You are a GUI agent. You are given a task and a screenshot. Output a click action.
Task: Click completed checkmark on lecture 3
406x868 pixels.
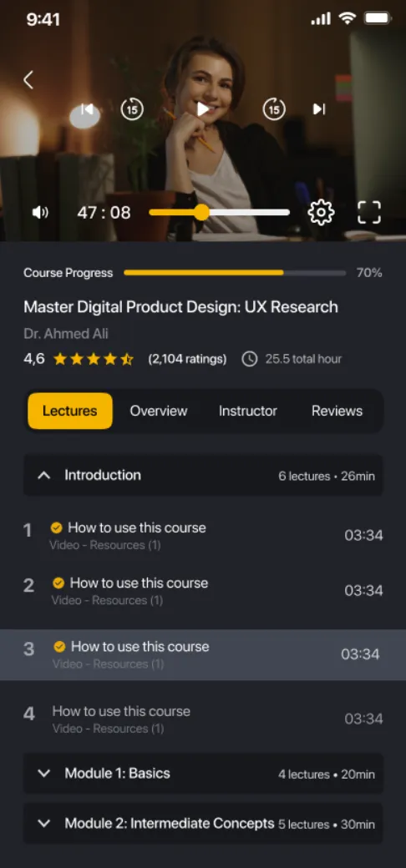[x=60, y=647]
